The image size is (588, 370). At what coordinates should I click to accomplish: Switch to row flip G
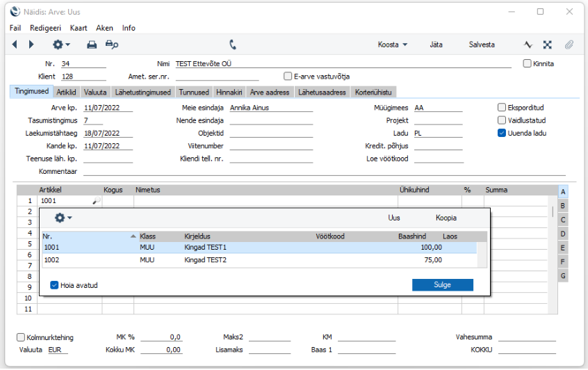(x=563, y=276)
